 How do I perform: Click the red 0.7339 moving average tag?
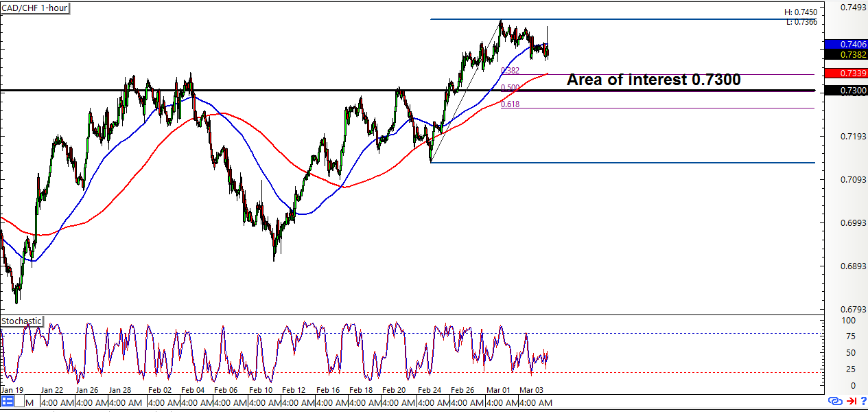[847, 73]
